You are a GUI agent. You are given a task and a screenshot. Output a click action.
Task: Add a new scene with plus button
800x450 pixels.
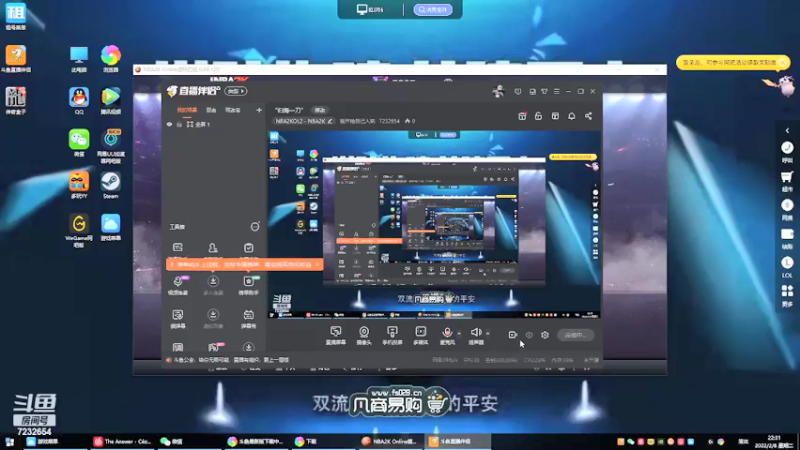259,110
